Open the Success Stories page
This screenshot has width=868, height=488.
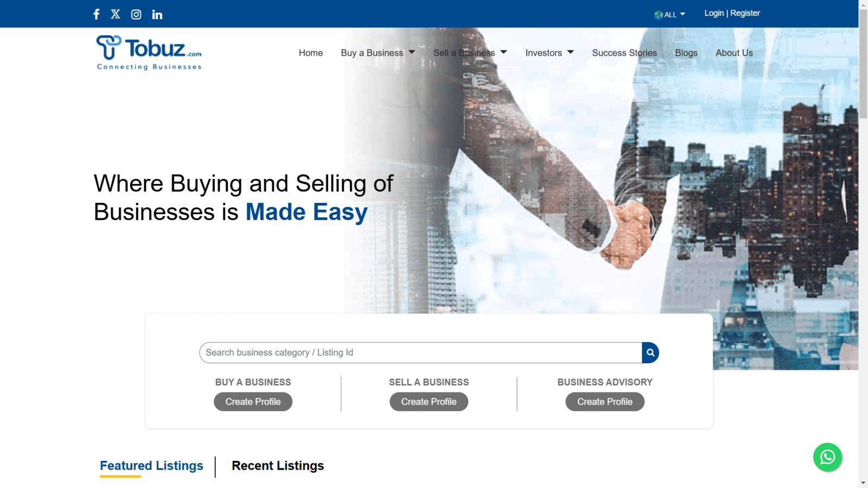tap(624, 53)
